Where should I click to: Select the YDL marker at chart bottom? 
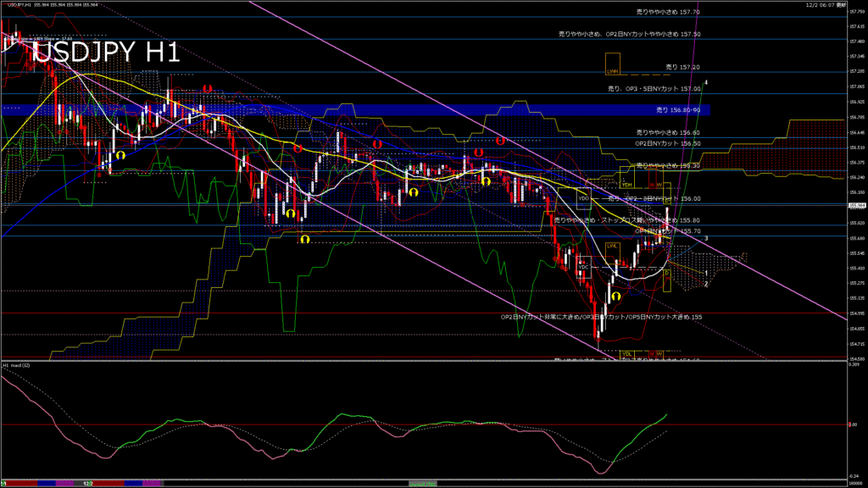tap(627, 352)
